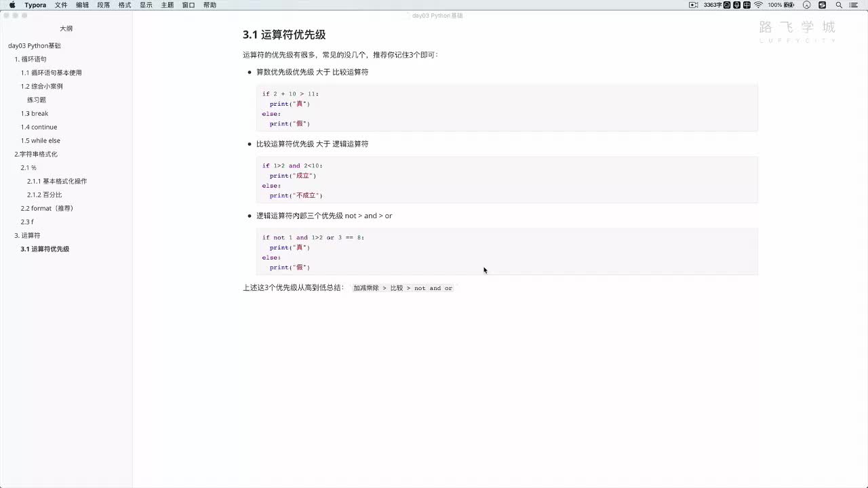Open 2.1.2 百分比 outline entry
Image resolution: width=868 pixels, height=488 pixels.
(45, 195)
